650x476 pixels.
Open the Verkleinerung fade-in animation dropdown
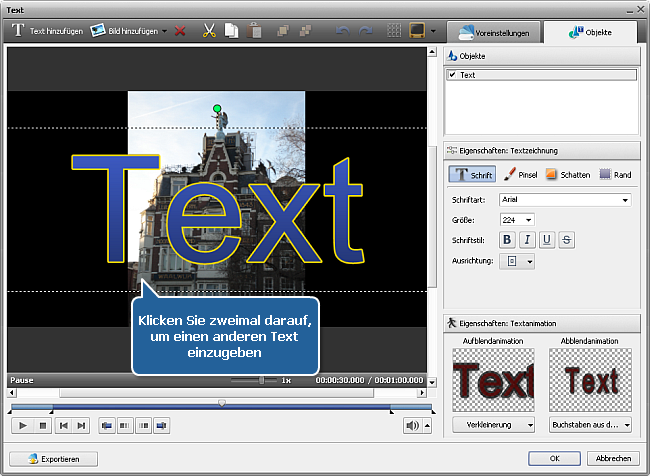(x=489, y=425)
